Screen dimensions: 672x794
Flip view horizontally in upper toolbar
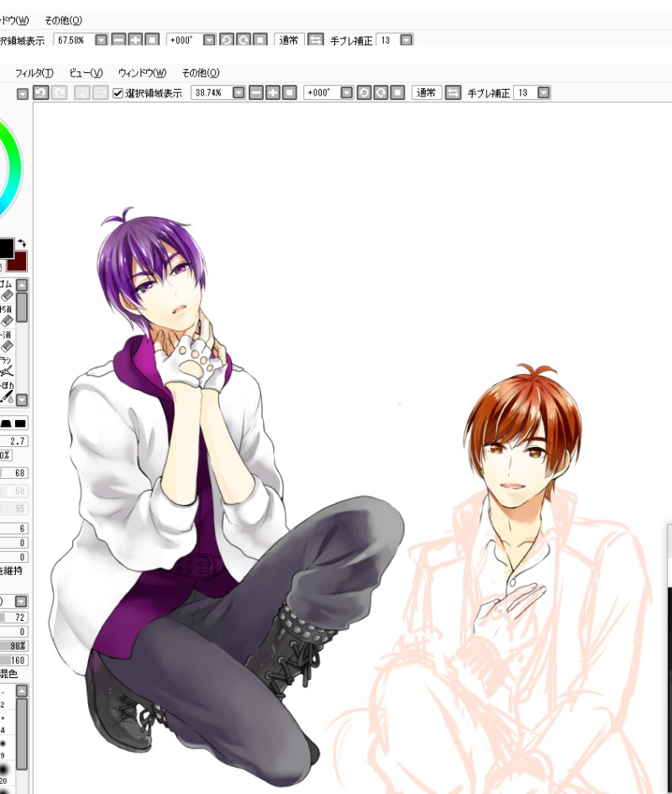(316, 39)
